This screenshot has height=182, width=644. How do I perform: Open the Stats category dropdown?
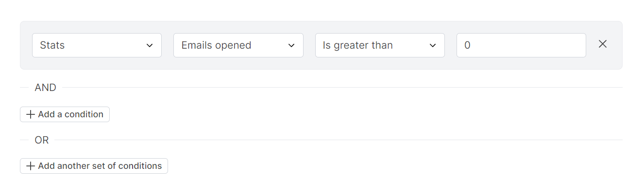tap(97, 45)
